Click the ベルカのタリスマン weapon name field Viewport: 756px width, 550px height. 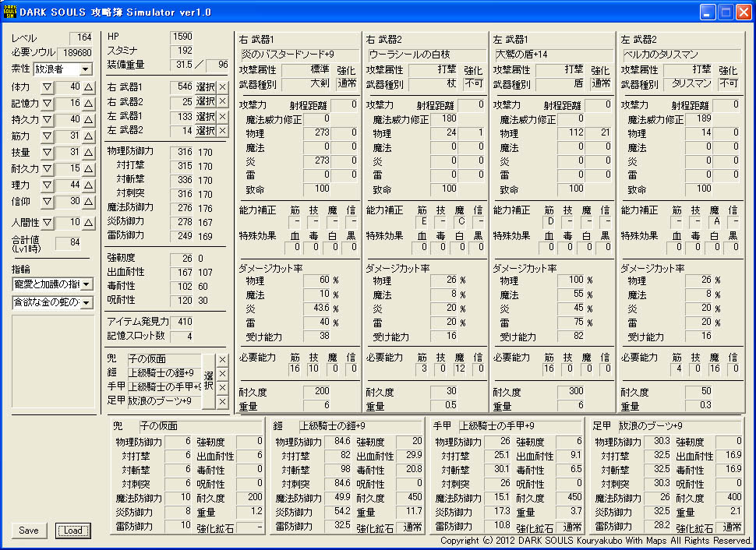click(681, 55)
